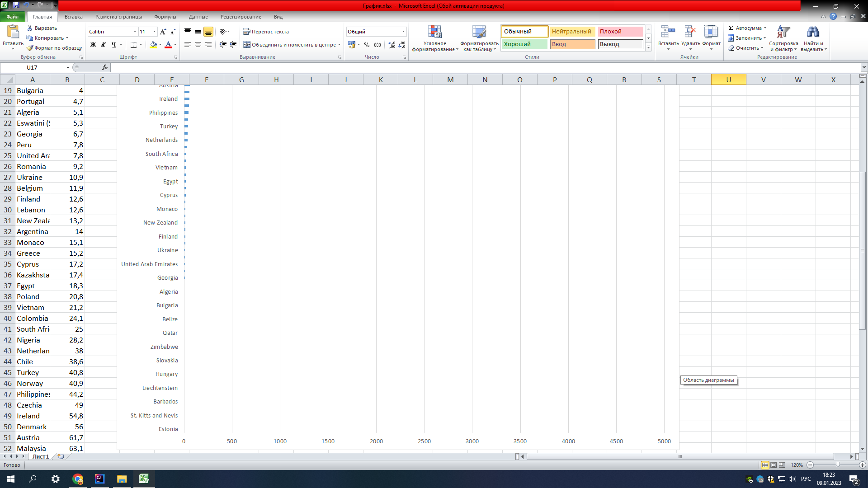
Task: Open the Вставка ribbon tab
Action: tap(73, 17)
